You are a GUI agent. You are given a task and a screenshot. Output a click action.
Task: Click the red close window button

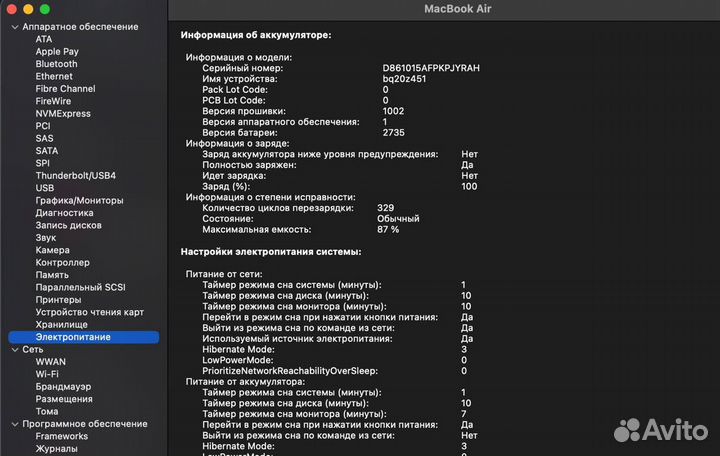pyautogui.click(x=12, y=9)
